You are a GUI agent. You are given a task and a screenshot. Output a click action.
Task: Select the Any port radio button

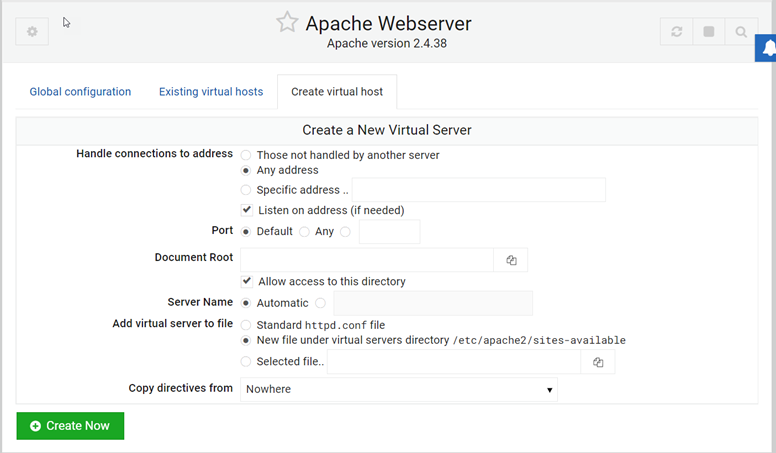pos(304,232)
